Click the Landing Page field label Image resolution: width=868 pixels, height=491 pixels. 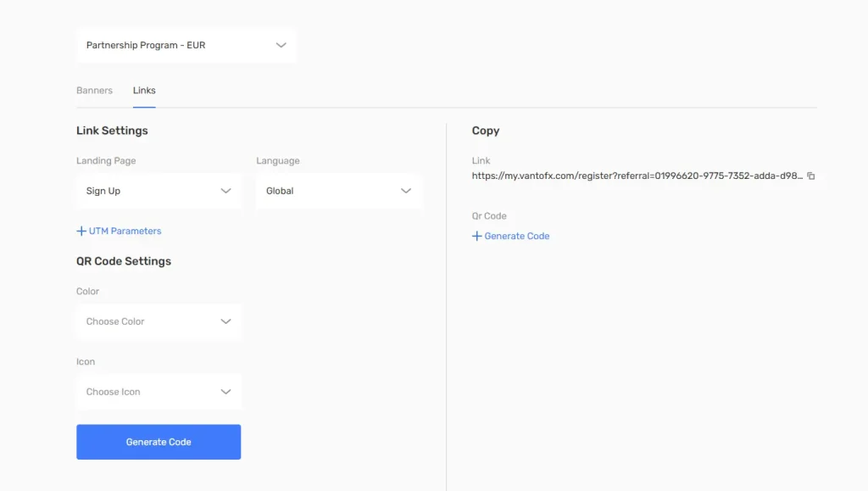point(106,160)
